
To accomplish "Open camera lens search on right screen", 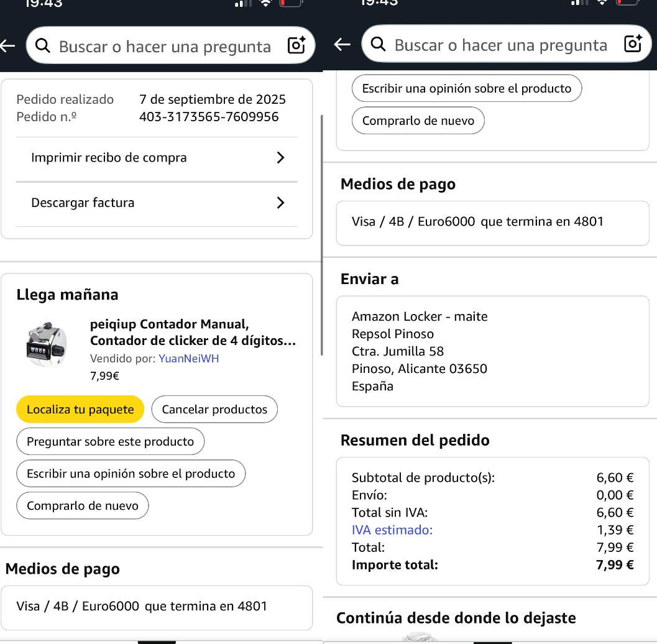I will 632,44.
